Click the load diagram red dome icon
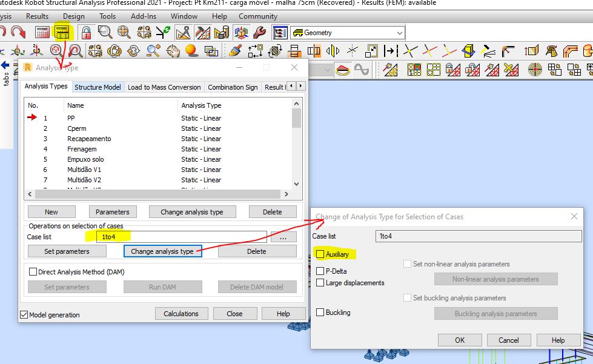The image size is (593, 364). click(343, 70)
